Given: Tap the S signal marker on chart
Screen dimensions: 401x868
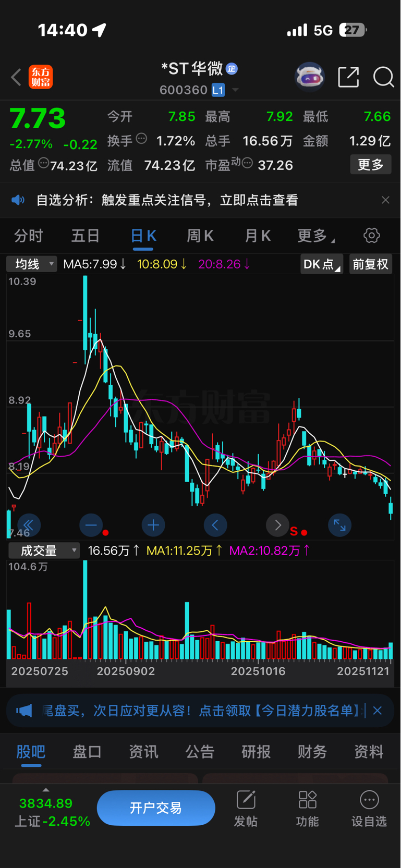Looking at the screenshot, I should 294,532.
